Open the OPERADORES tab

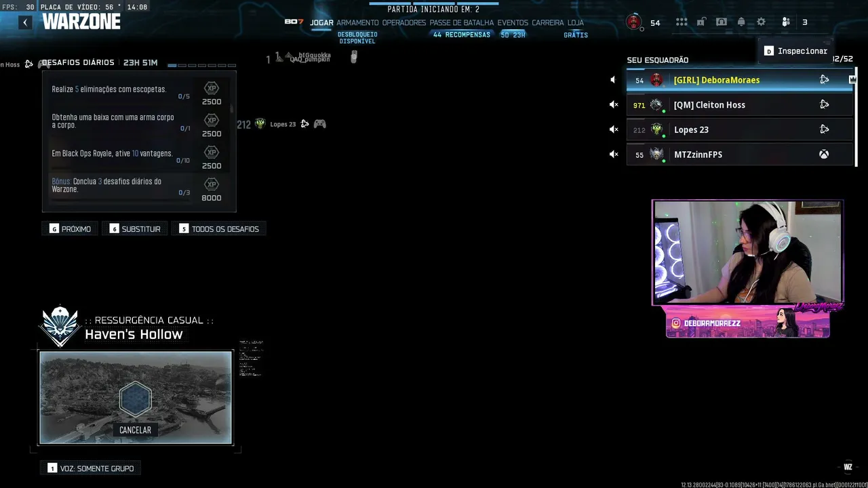(404, 22)
